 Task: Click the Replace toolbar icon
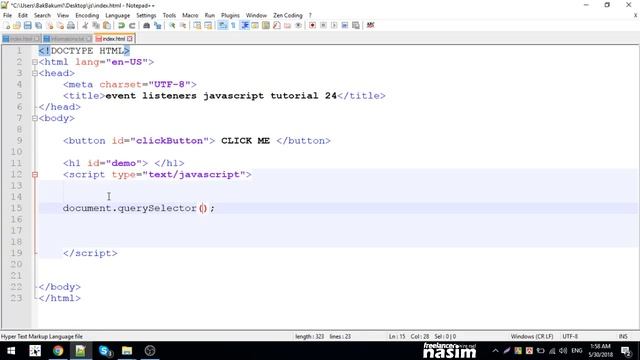(x=158, y=25)
